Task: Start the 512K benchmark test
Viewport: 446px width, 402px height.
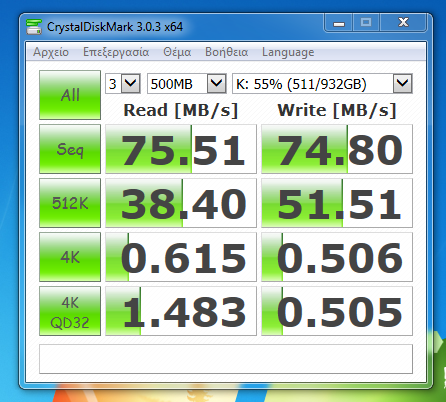Action: (x=70, y=203)
